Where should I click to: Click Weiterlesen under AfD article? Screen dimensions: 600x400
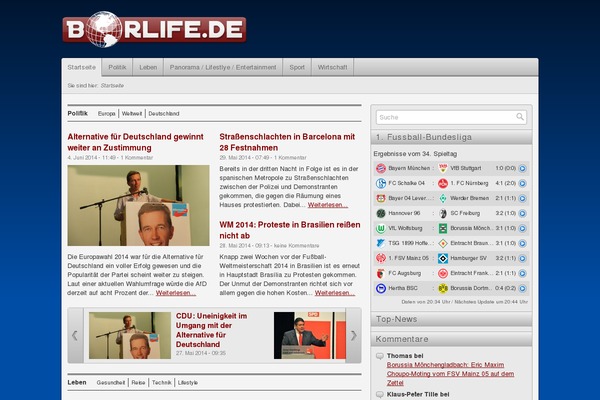click(176, 293)
